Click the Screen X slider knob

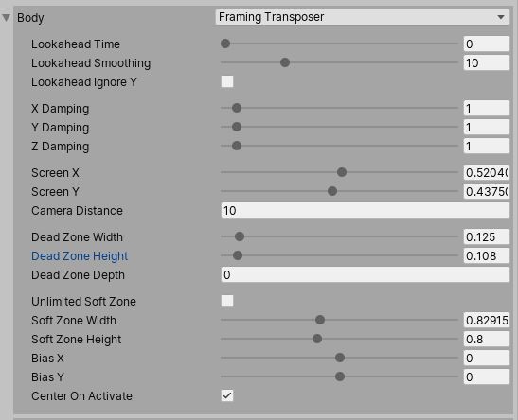(x=342, y=172)
